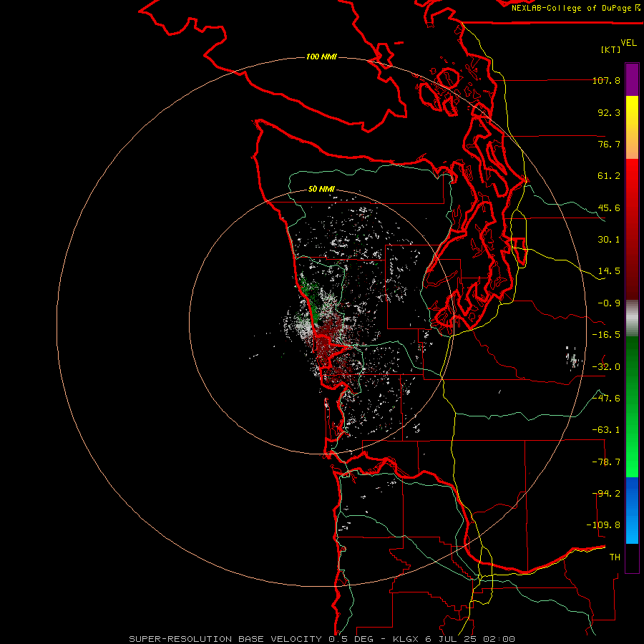
Task: Click the -16.5 velocity legend value
Action: 606,335
